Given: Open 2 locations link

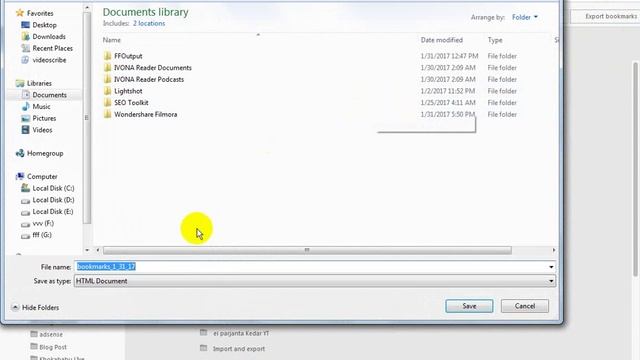Looking at the screenshot, I should click(149, 24).
